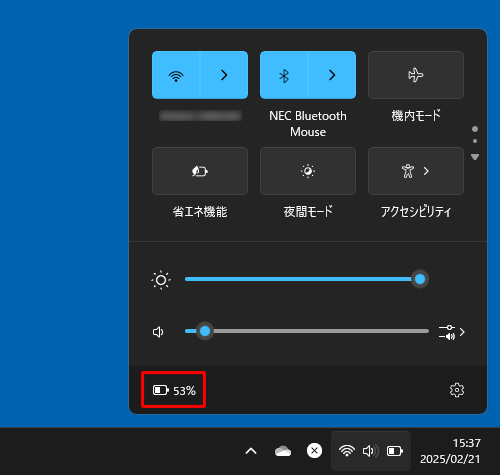
Task: Enable airplane mode (機内モード)
Action: pos(416,75)
